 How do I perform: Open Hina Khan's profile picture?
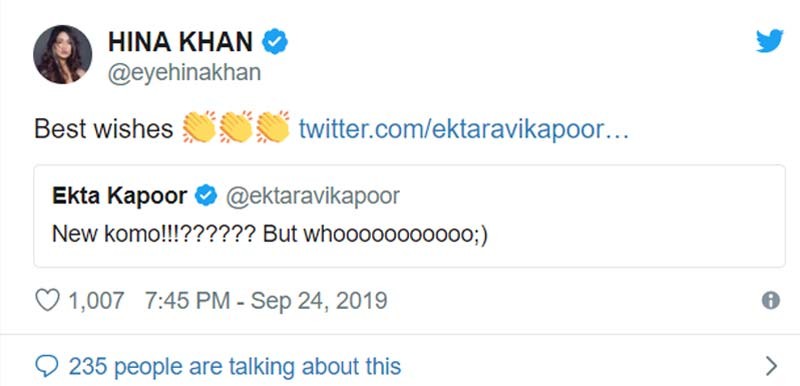coord(62,54)
